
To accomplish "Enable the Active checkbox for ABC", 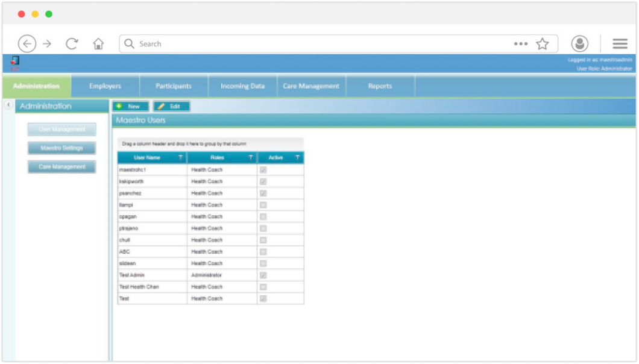I will 263,252.
